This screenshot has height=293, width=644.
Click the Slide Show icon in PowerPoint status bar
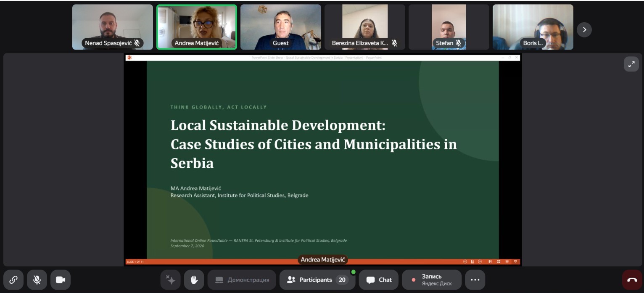515,261
